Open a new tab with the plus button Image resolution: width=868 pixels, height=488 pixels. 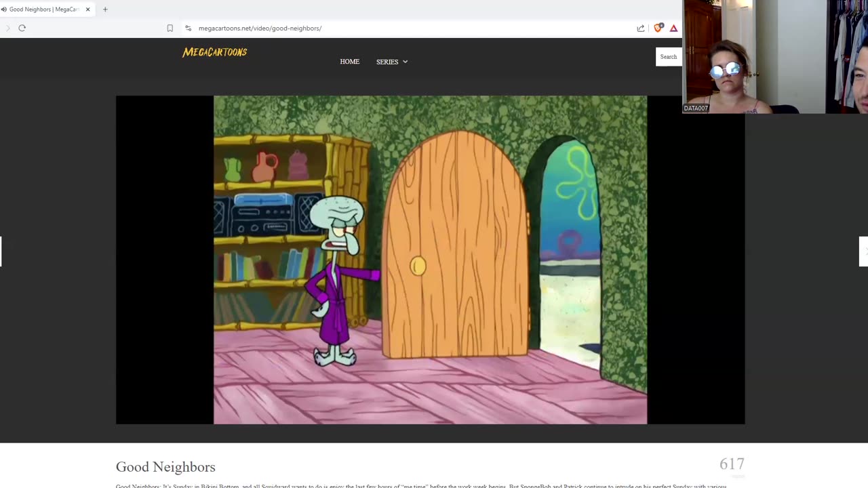click(x=105, y=9)
